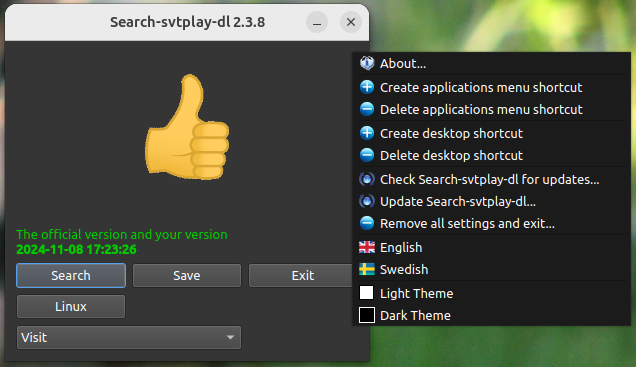
Task: Click the minus icon for Delete applications menu shortcut
Action: pyautogui.click(x=367, y=109)
